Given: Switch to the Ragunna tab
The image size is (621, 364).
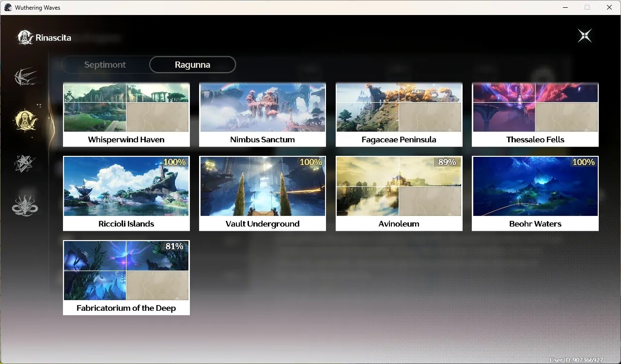Looking at the screenshot, I should [x=192, y=64].
